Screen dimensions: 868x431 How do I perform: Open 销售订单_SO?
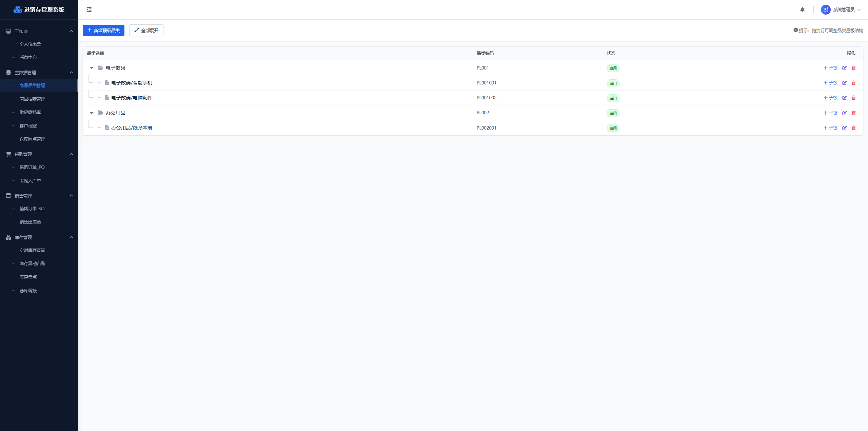[x=39, y=209]
